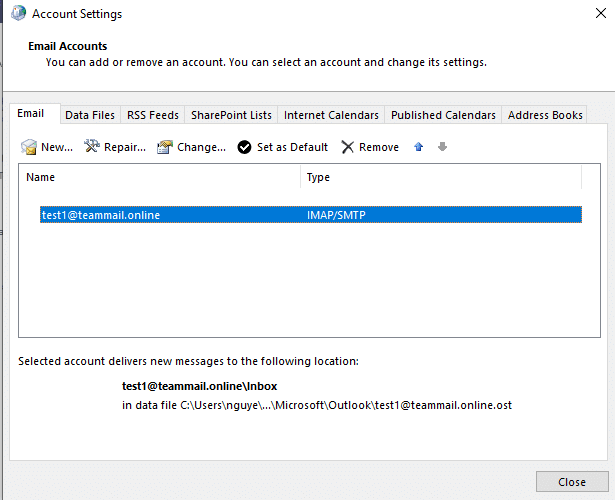615x500 pixels.
Task: Open the RSS Feeds tab
Action: (x=153, y=115)
